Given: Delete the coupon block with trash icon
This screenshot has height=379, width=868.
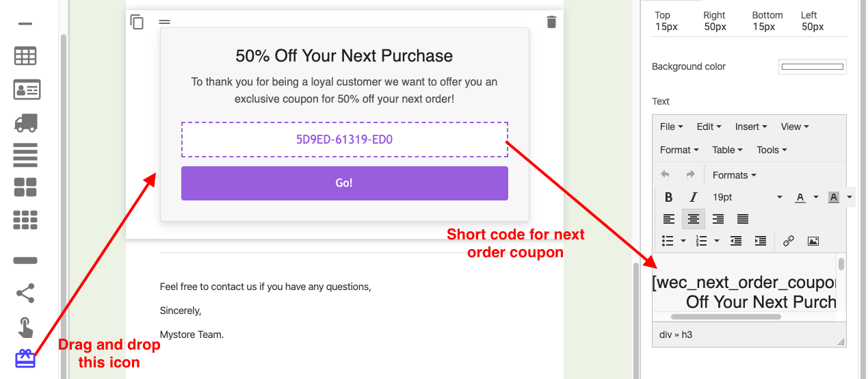Looking at the screenshot, I should tap(551, 22).
